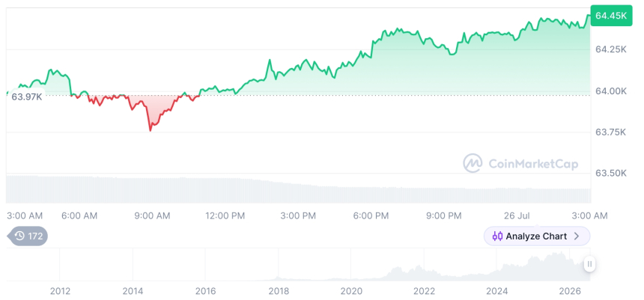Click the 2018 label on timeline navigator
The width and height of the screenshot is (644, 300).
click(279, 291)
